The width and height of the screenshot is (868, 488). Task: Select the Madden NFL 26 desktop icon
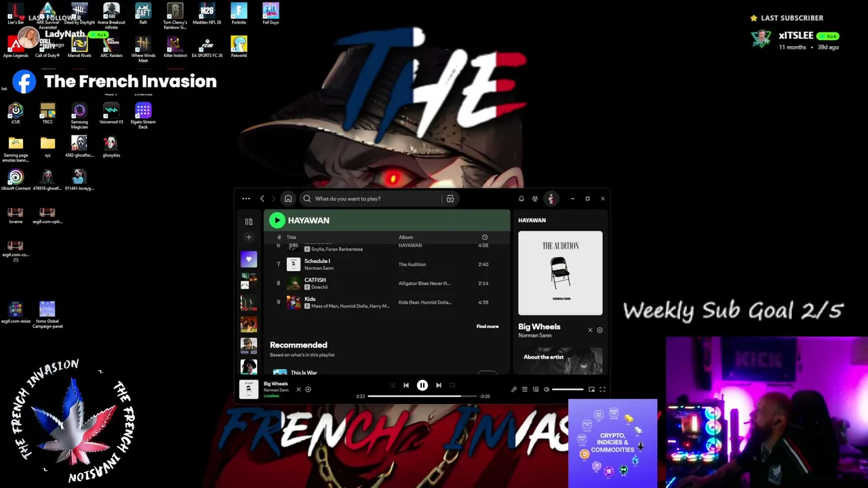(x=207, y=14)
